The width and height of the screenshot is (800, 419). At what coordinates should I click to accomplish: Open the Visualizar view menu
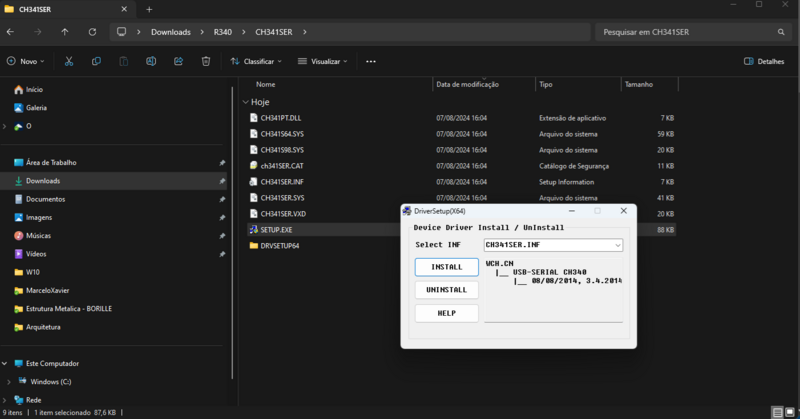pyautogui.click(x=322, y=61)
